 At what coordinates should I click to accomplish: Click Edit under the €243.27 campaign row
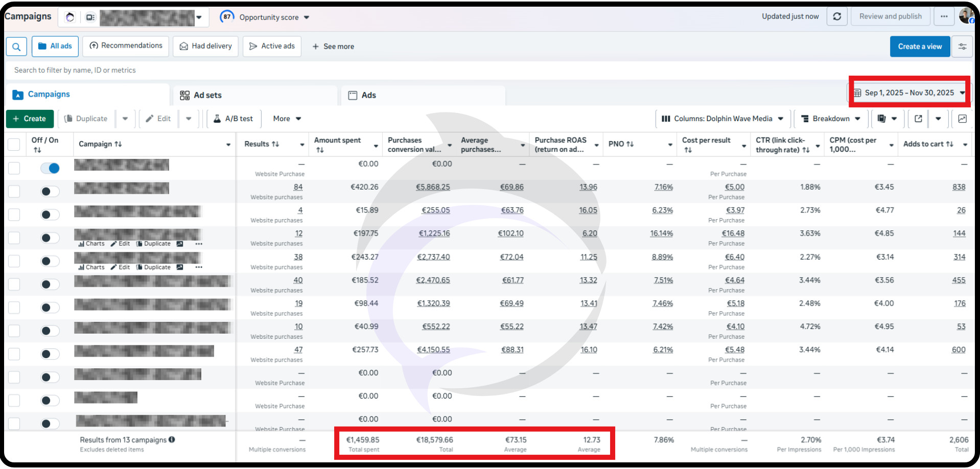(x=120, y=267)
